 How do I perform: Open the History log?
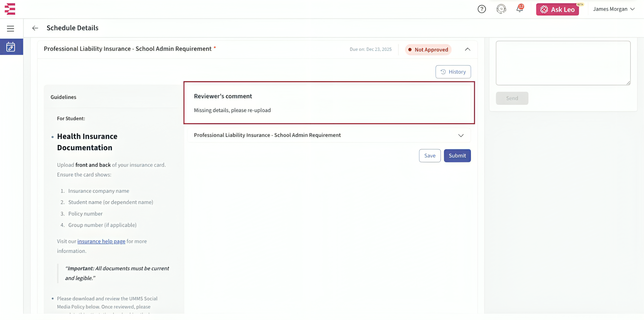point(453,72)
